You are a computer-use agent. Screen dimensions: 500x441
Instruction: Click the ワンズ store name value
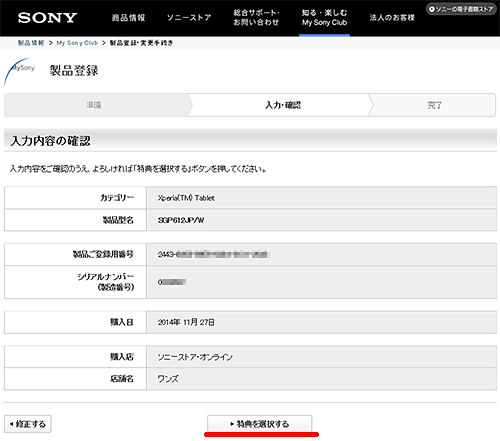(x=168, y=379)
